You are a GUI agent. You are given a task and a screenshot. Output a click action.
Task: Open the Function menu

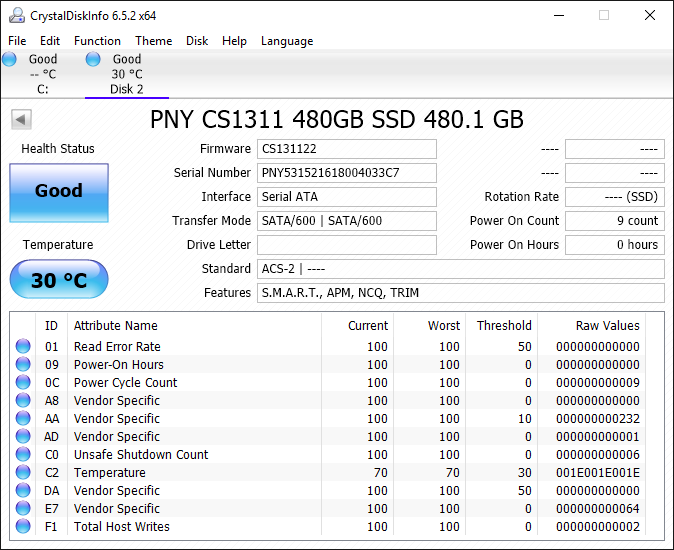point(97,41)
